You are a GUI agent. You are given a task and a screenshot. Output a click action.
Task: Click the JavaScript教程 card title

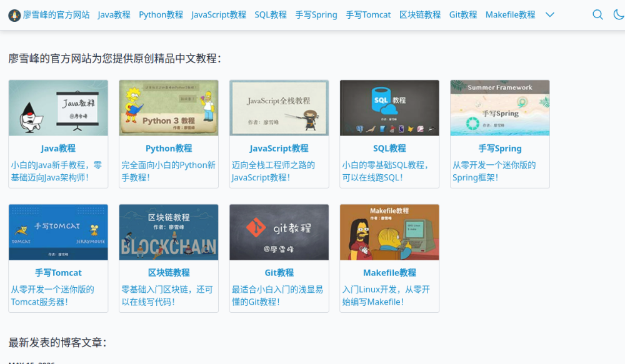coord(279,149)
